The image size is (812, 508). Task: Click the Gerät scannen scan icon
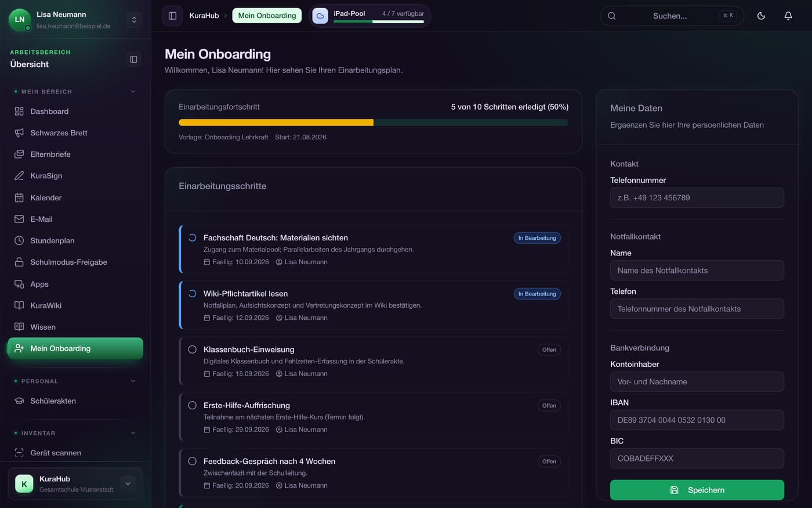coord(19,453)
